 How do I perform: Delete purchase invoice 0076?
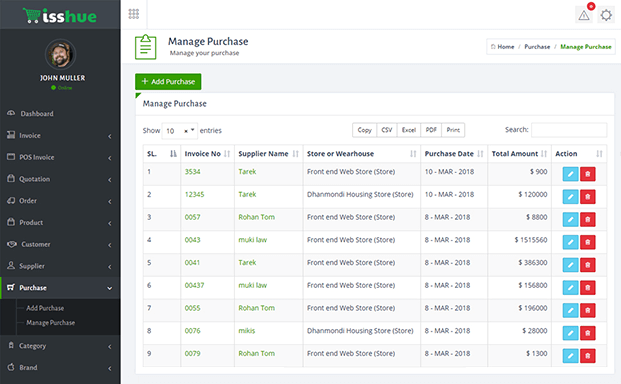pyautogui.click(x=588, y=333)
